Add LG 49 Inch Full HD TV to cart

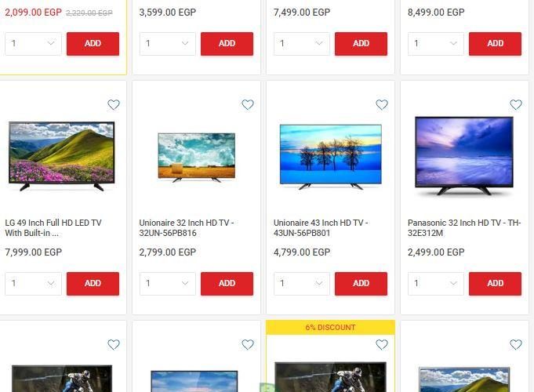pyautogui.click(x=93, y=283)
